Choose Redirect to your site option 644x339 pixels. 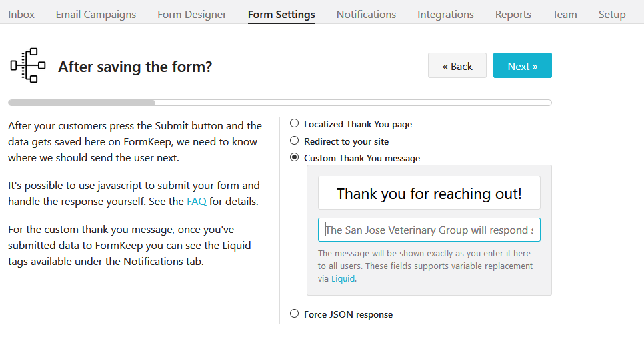pos(295,141)
